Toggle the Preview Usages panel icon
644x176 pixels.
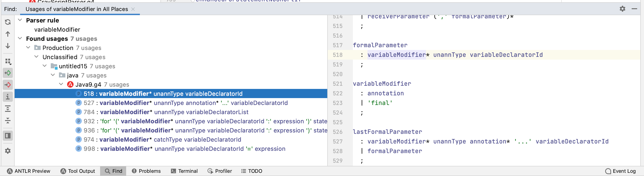click(x=8, y=136)
